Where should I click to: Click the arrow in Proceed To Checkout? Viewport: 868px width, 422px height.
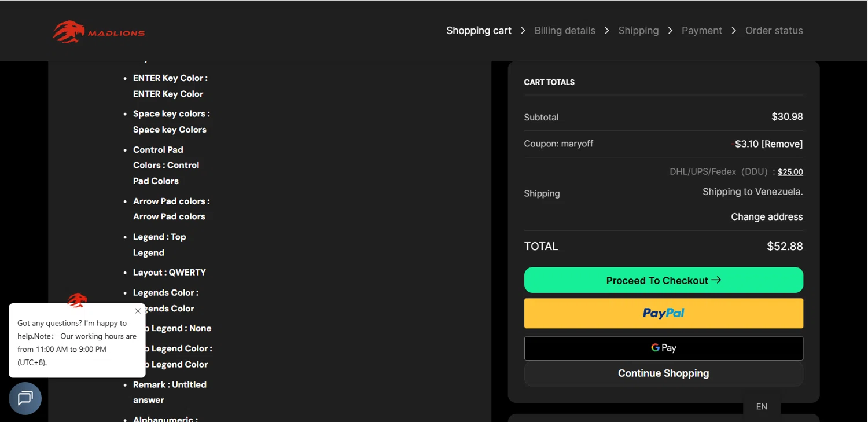point(716,280)
